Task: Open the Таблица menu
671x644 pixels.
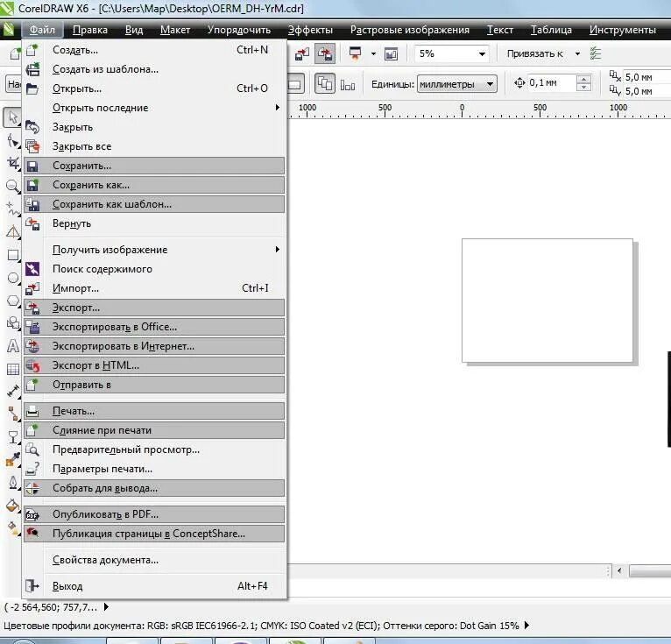Action: [551, 30]
